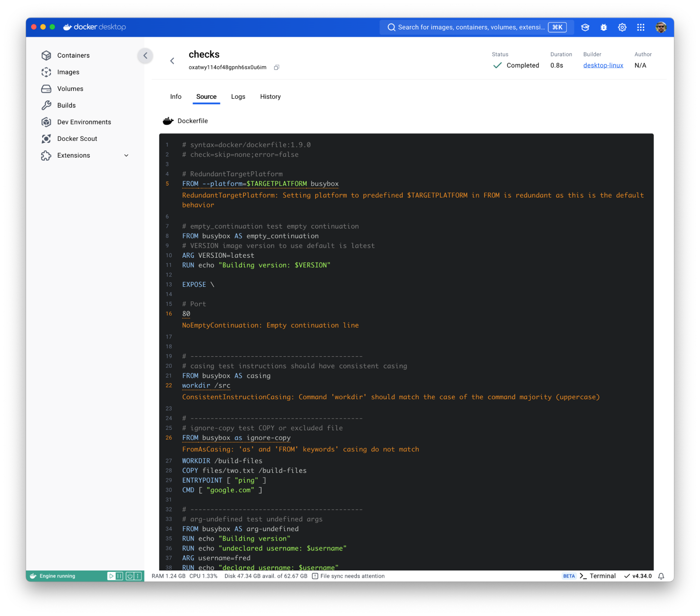Open the engine options kebab menu
This screenshot has width=700, height=616.
point(137,575)
